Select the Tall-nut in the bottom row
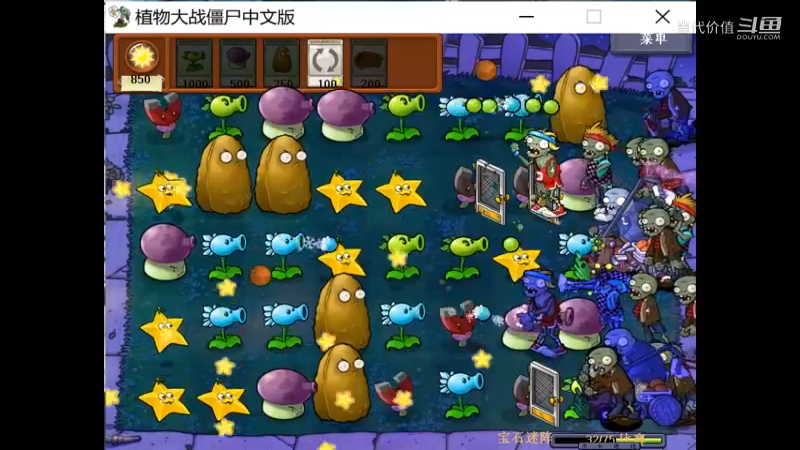The width and height of the screenshot is (800, 450). click(x=341, y=383)
